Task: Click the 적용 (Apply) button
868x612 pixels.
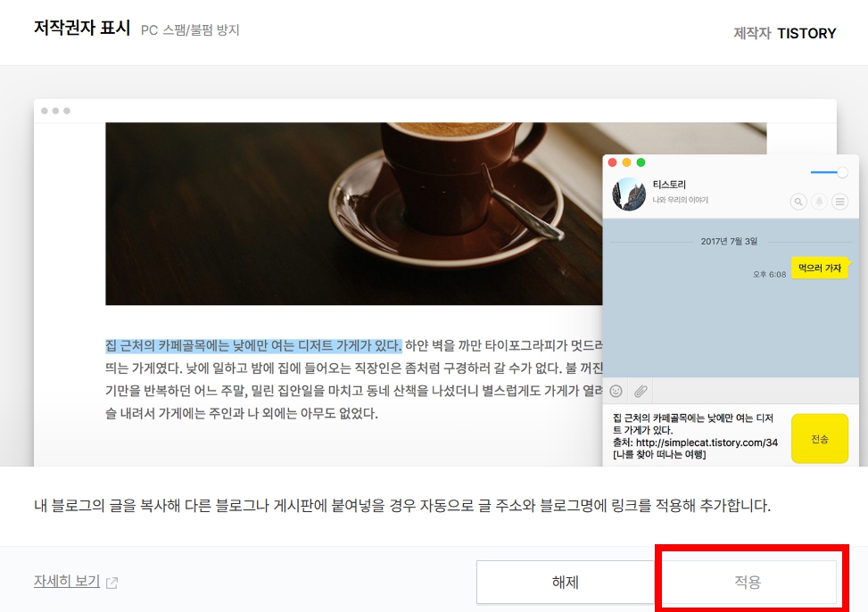Action: (748, 582)
